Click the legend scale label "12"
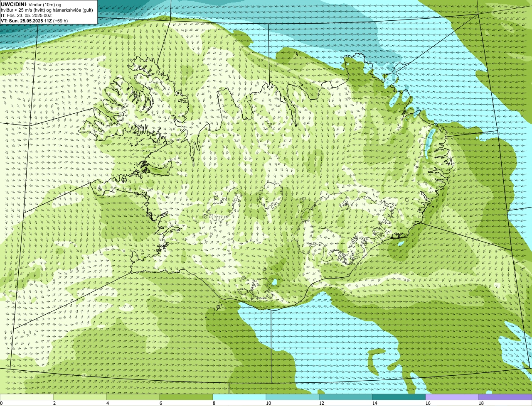Screen dimensions: 532x406 (x=321, y=403)
